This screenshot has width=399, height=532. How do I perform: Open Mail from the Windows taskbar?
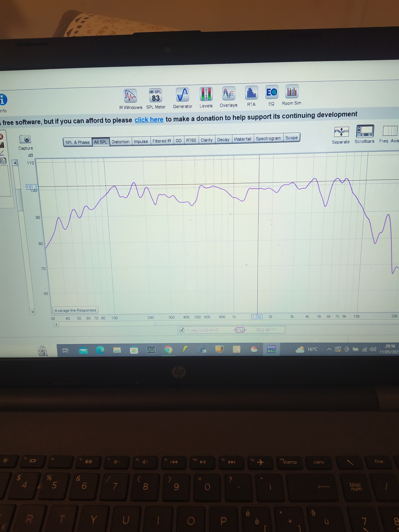[83, 351]
